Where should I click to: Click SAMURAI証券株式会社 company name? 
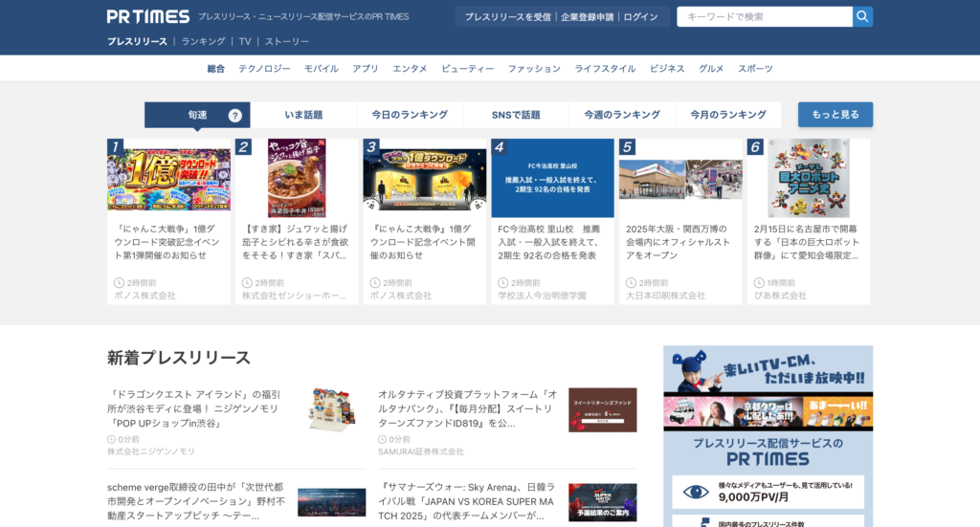point(421,451)
